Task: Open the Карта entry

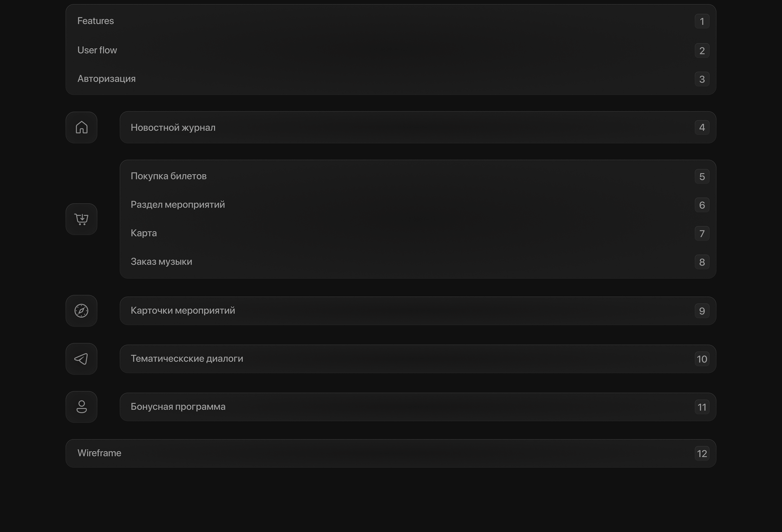Action: [x=144, y=233]
